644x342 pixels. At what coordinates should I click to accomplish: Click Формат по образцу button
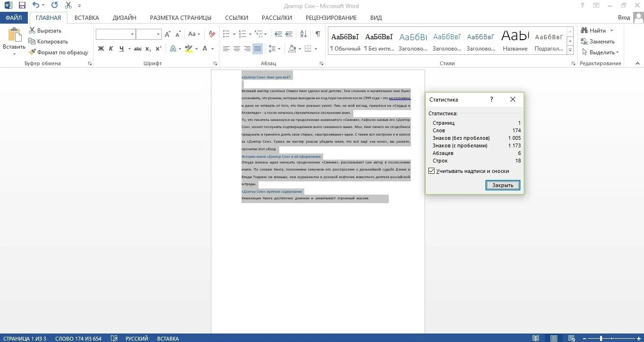[x=59, y=52]
